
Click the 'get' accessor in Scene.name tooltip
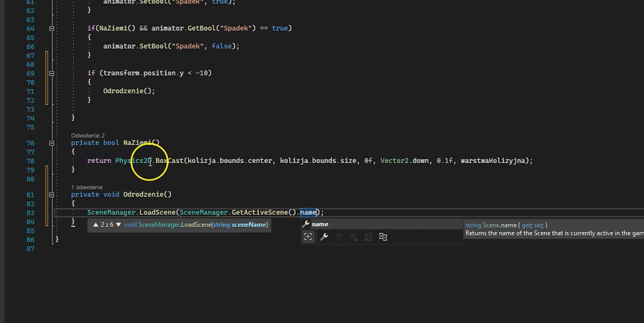526,225
